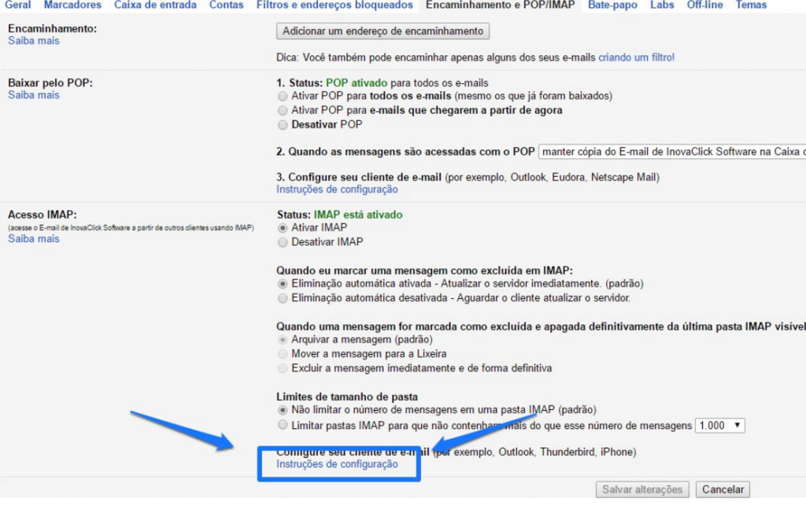Select Desativar POP radio option
Image resolution: width=806 pixels, height=532 pixels.
coord(283,125)
